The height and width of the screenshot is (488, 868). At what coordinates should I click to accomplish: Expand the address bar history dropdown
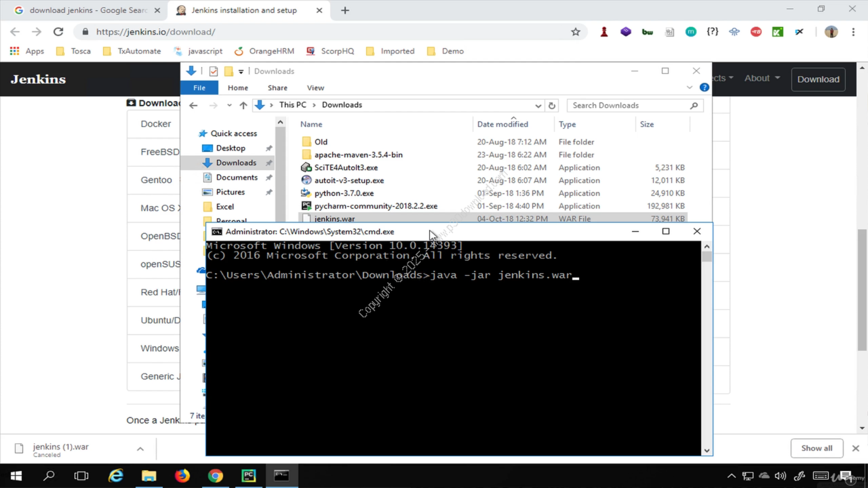tap(538, 106)
